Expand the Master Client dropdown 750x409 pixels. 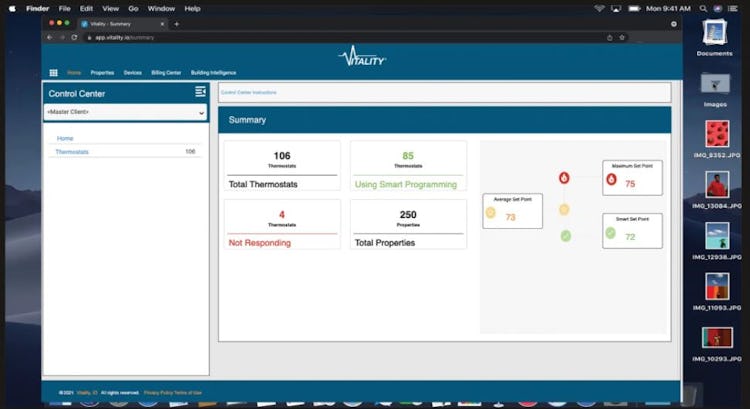tap(125, 112)
